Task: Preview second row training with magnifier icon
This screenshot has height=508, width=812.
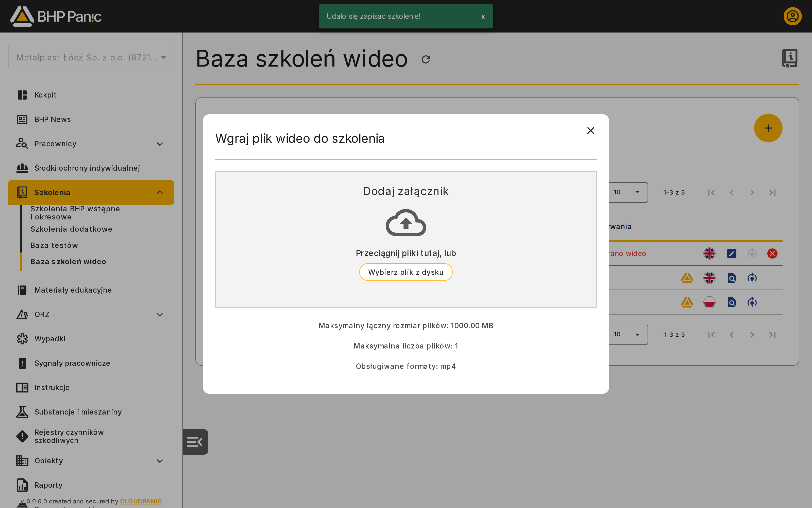Action: pyautogui.click(x=732, y=278)
